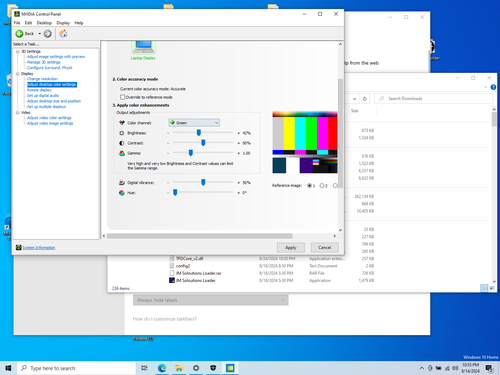Click the NVIDIA Control Panel title icon
The width and height of the screenshot is (500, 375).
(17, 14)
